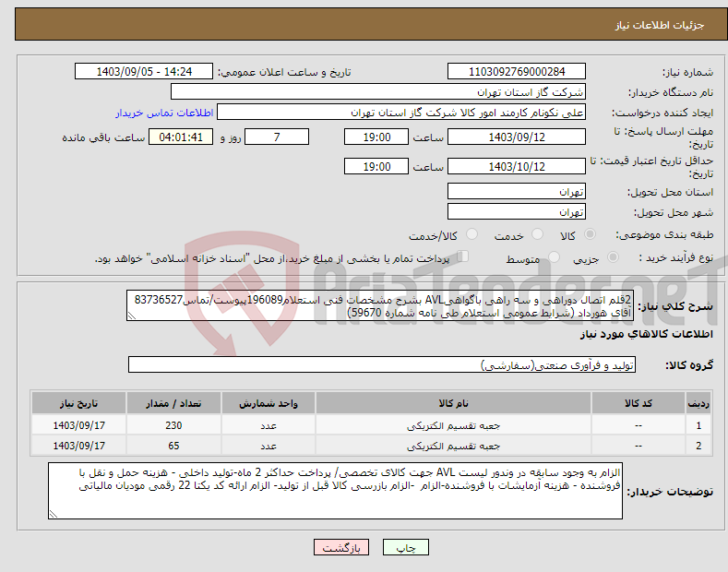This screenshot has height=572, width=728.
Task: Select the کالا radio button
Action: point(591,234)
